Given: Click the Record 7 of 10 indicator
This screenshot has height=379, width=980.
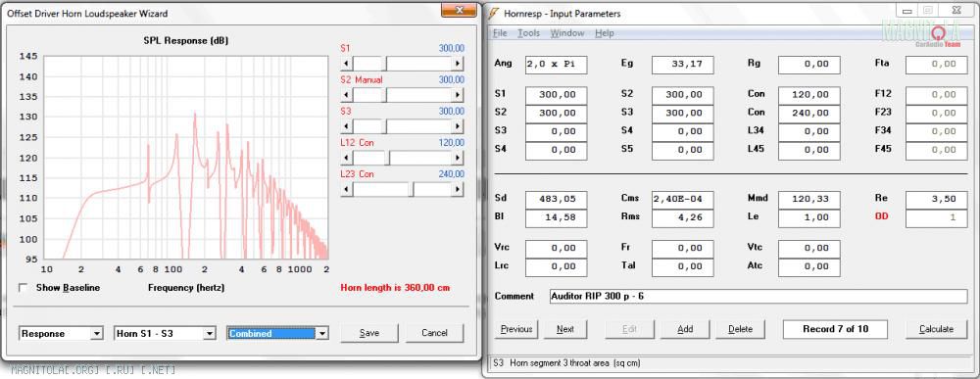Looking at the screenshot, I should point(835,329).
